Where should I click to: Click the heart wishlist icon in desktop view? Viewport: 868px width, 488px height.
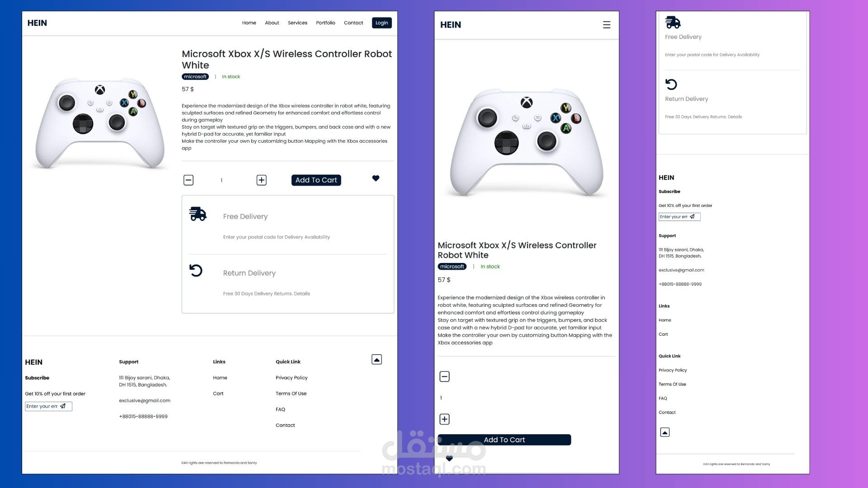[x=376, y=178]
